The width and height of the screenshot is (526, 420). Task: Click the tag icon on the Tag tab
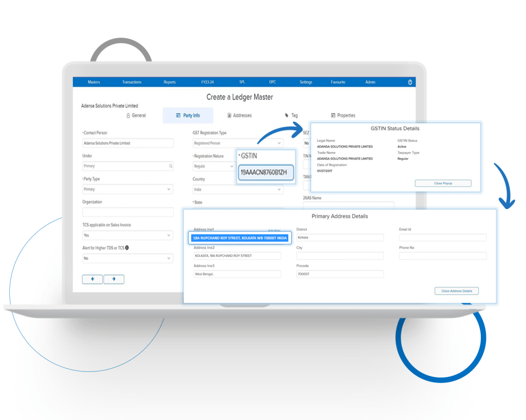(287, 115)
